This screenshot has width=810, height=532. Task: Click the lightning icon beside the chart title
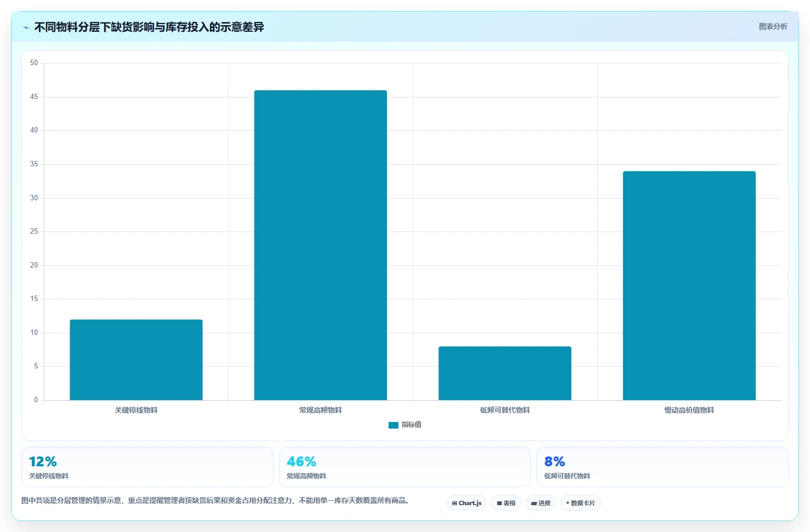[x=26, y=27]
